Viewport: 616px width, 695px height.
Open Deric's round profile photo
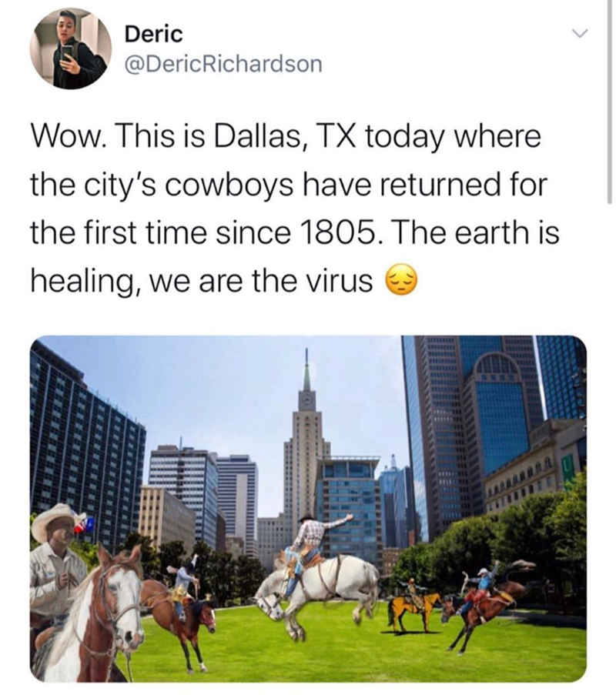tap(71, 48)
